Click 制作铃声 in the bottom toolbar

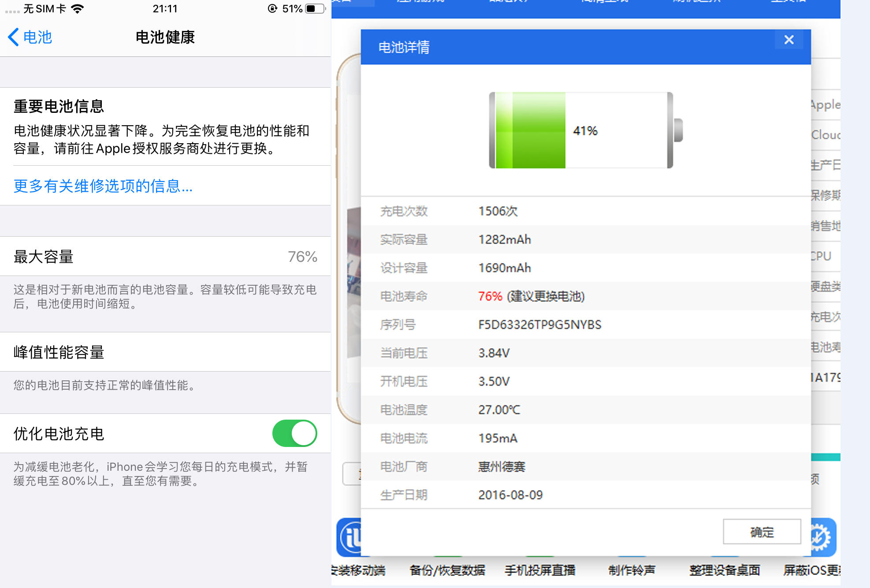tap(632, 570)
